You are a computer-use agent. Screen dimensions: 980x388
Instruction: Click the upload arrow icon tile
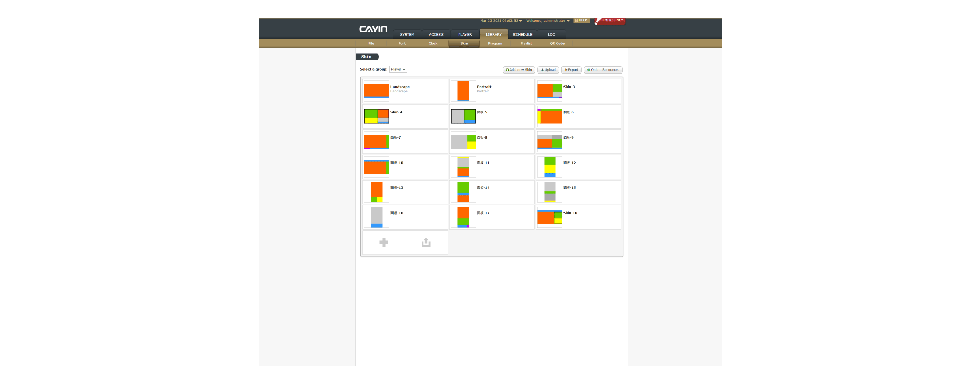426,243
